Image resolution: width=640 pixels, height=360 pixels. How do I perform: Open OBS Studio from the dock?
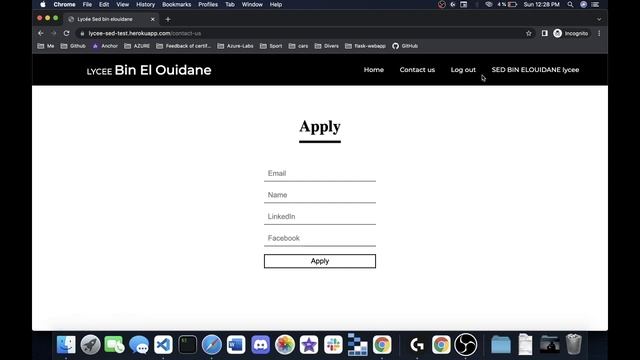pos(465,344)
